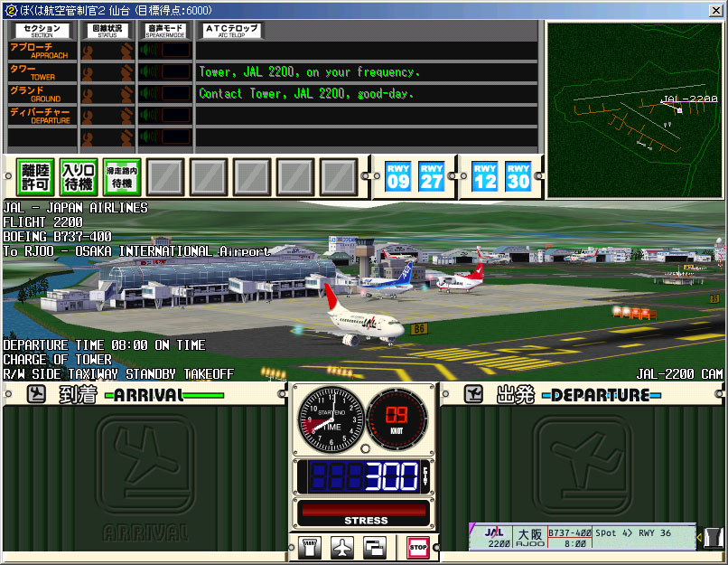Click the stress level meter bar

(x=366, y=510)
